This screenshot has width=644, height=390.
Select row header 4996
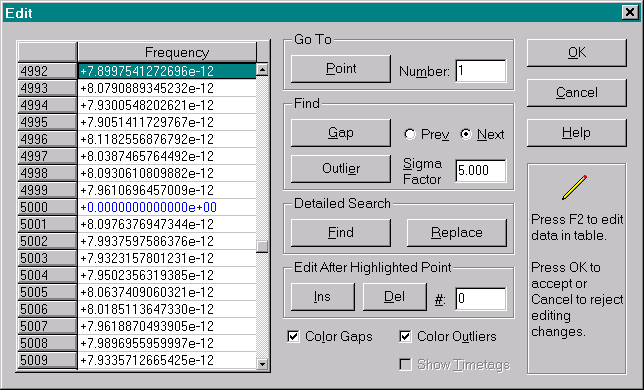coord(47,139)
